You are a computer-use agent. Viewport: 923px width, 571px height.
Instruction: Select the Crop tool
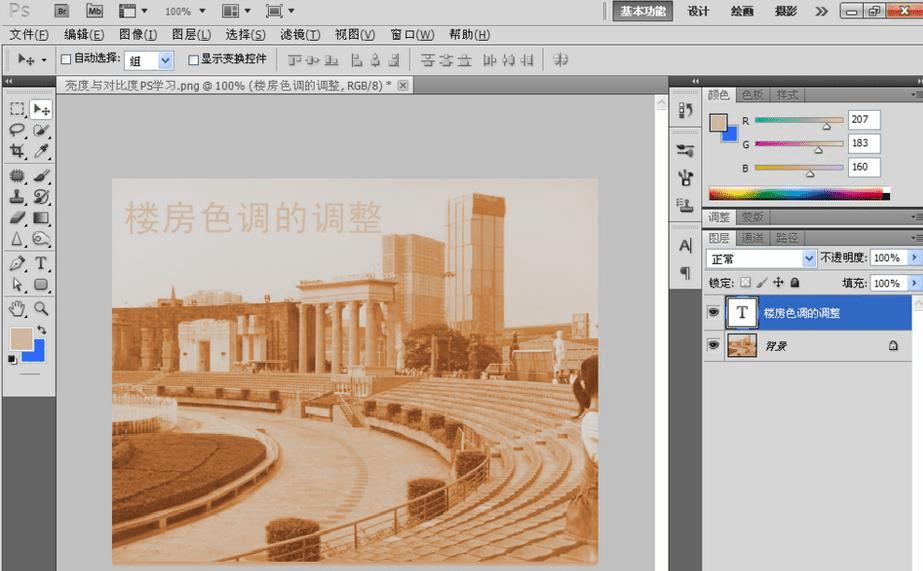pos(17,152)
